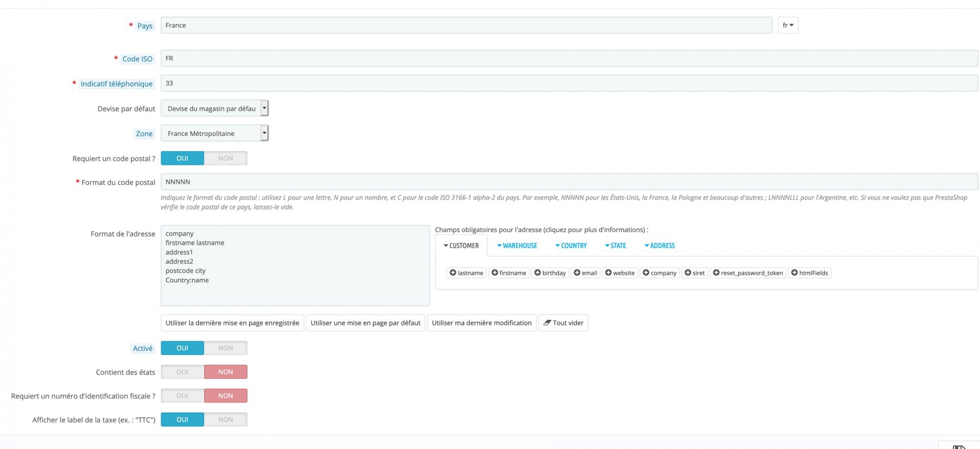Add the reset_password_token field tag

tap(748, 273)
